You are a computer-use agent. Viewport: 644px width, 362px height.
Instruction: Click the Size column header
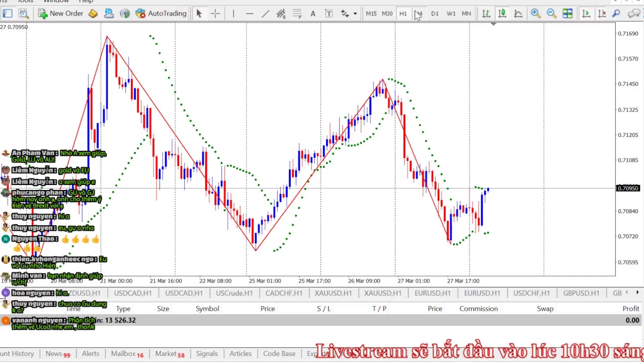point(163,309)
